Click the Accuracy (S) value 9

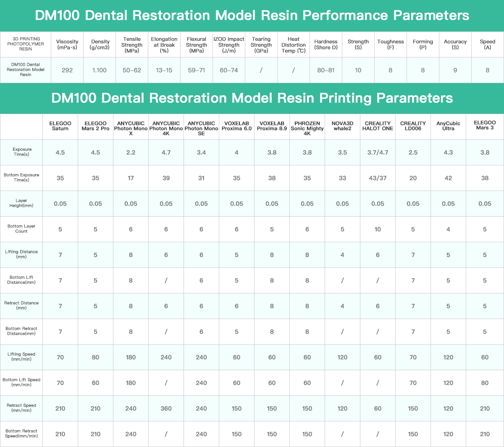coord(455,70)
